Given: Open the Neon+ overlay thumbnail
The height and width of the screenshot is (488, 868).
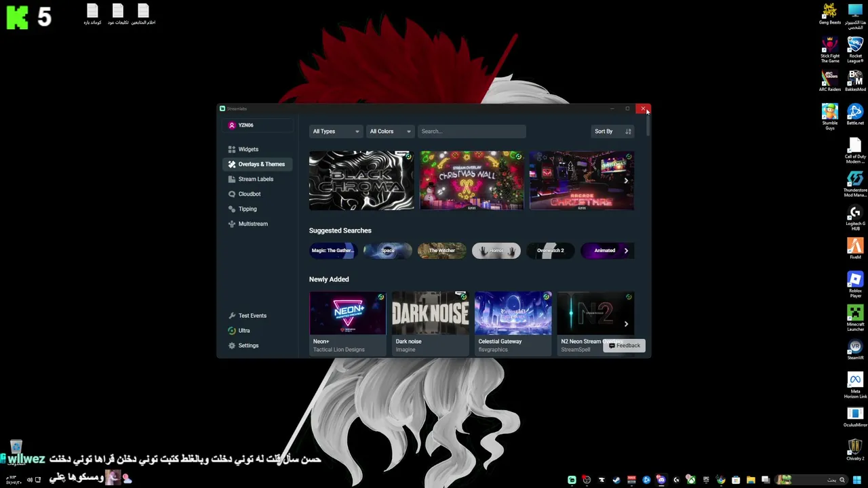Looking at the screenshot, I should pos(348,313).
